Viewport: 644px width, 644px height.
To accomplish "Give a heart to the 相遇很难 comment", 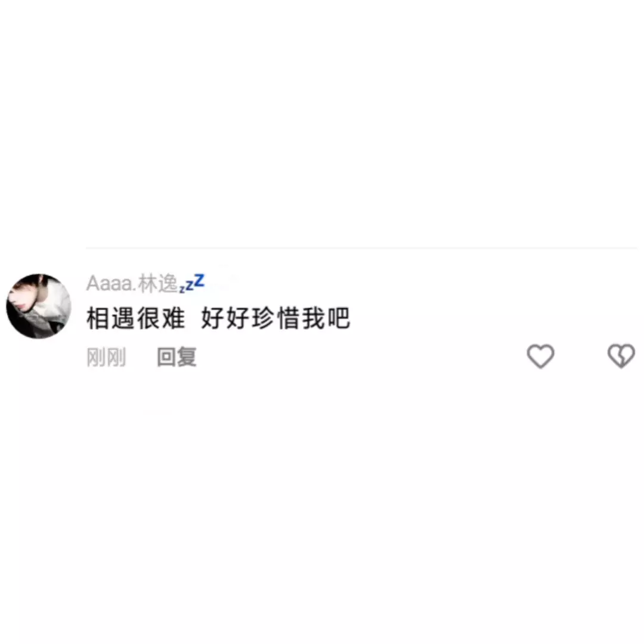I will pyautogui.click(x=540, y=356).
